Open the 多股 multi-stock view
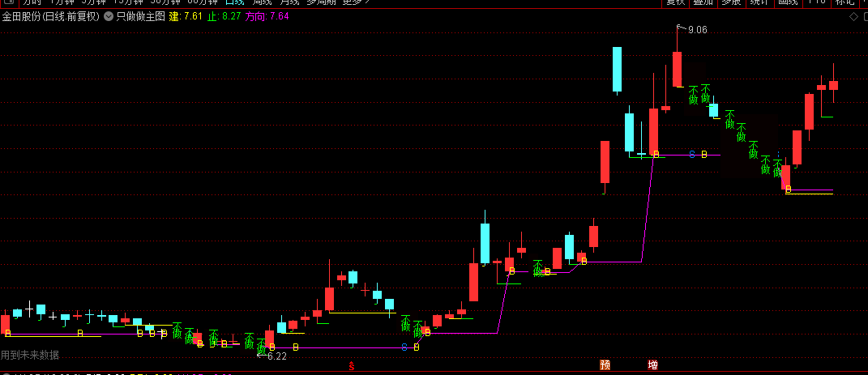 [x=731, y=2]
